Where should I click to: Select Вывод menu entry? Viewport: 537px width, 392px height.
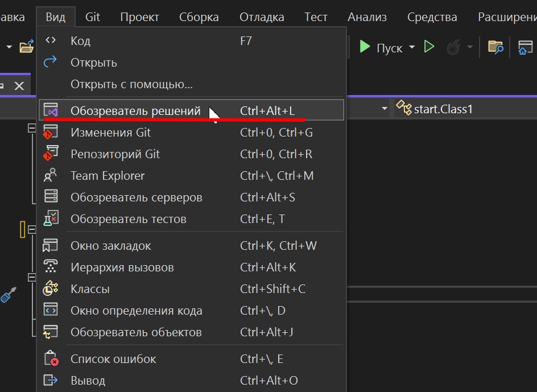pos(191,380)
